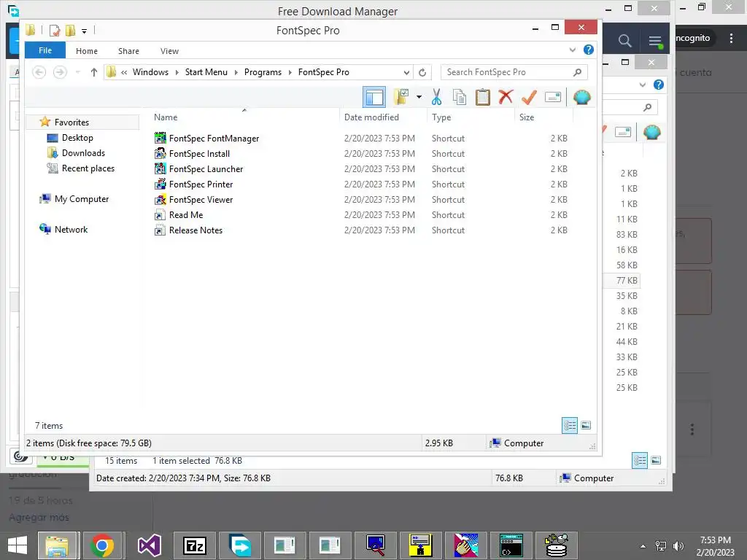This screenshot has width=747, height=560.
Task: Click the Classic Shell seashell icon
Action: [581, 97]
